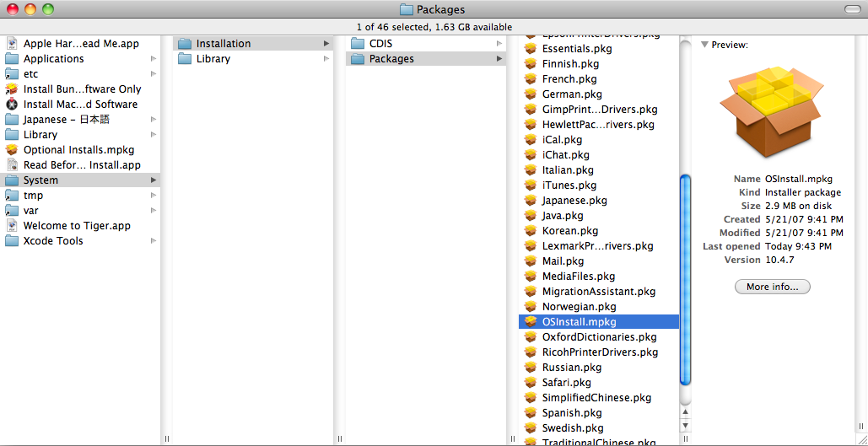868x446 pixels.
Task: Click the etc alias folder icon
Action: click(12, 73)
